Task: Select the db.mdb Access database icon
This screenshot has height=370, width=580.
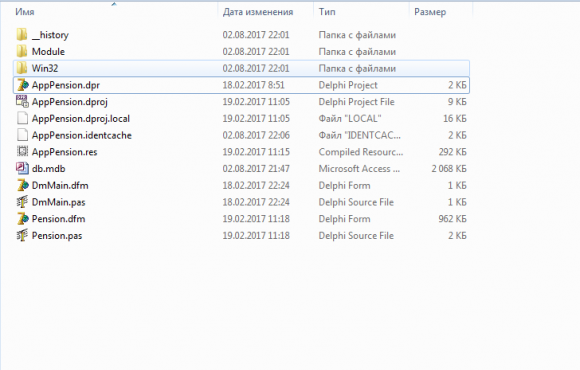Action: coord(22,168)
